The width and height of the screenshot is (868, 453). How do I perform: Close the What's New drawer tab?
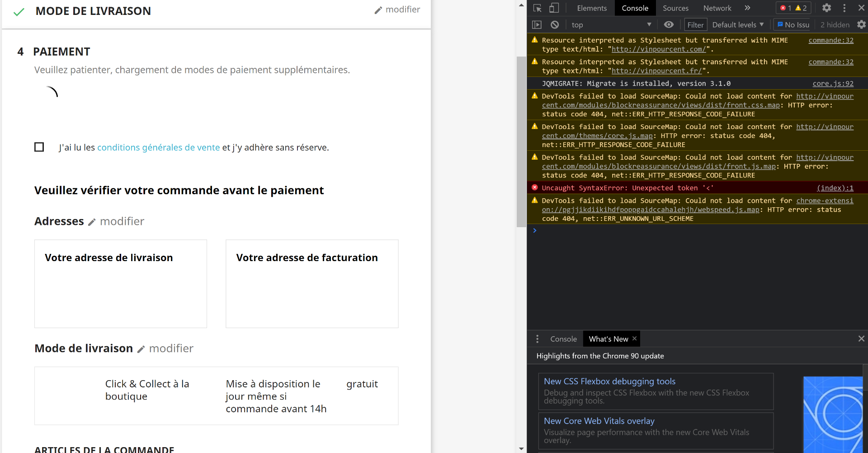click(635, 339)
